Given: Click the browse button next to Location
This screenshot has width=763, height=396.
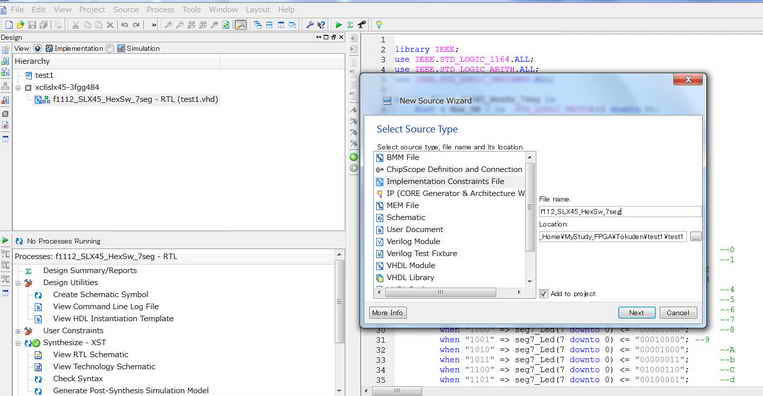Looking at the screenshot, I should pyautogui.click(x=696, y=236).
